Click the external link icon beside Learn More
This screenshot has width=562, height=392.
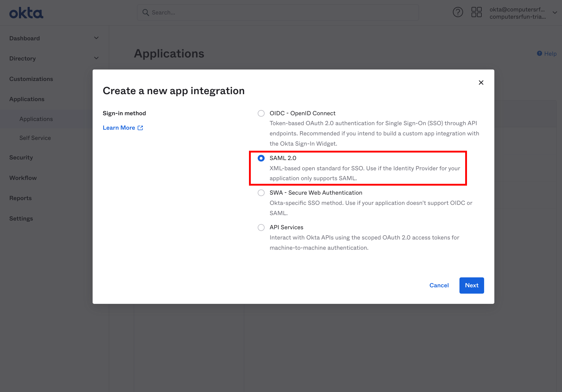click(x=140, y=128)
